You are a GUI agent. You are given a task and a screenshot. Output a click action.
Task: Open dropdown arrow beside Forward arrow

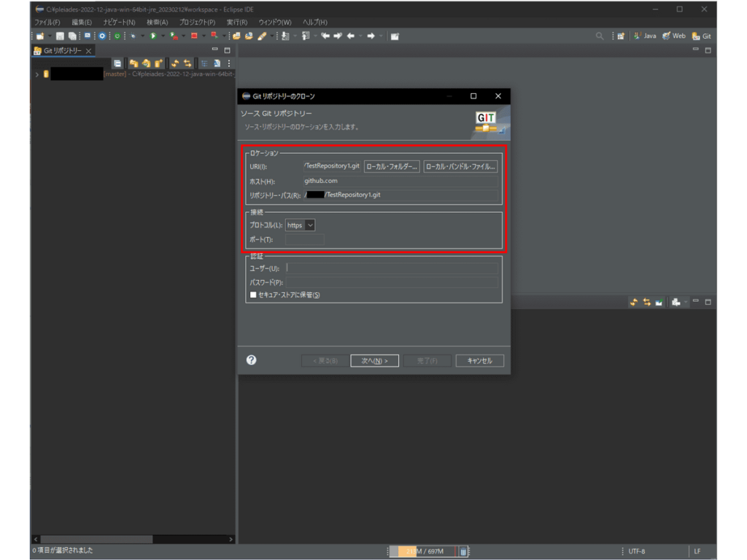(380, 36)
